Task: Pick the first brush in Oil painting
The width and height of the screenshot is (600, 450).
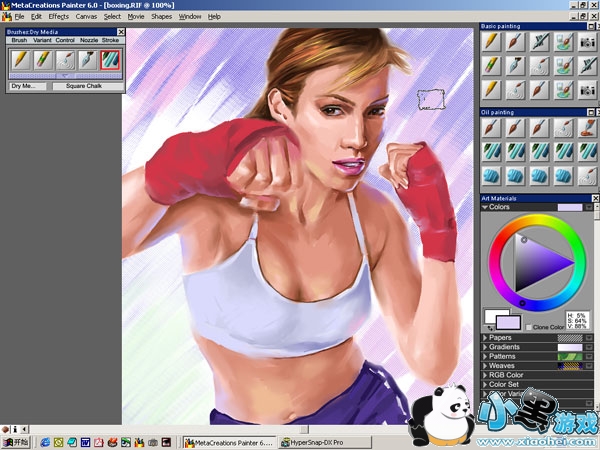Action: coord(490,128)
